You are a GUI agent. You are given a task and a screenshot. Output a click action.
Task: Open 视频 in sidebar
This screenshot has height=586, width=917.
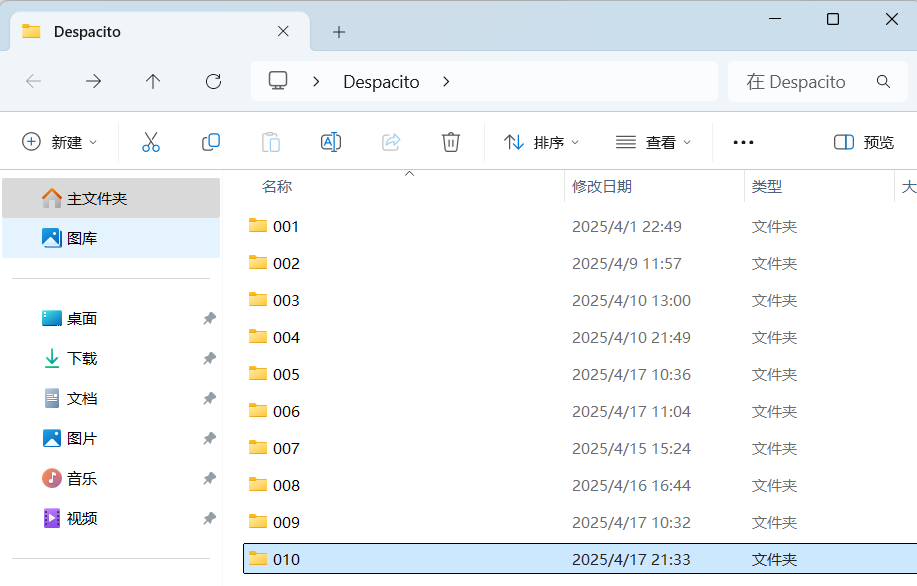click(111, 519)
